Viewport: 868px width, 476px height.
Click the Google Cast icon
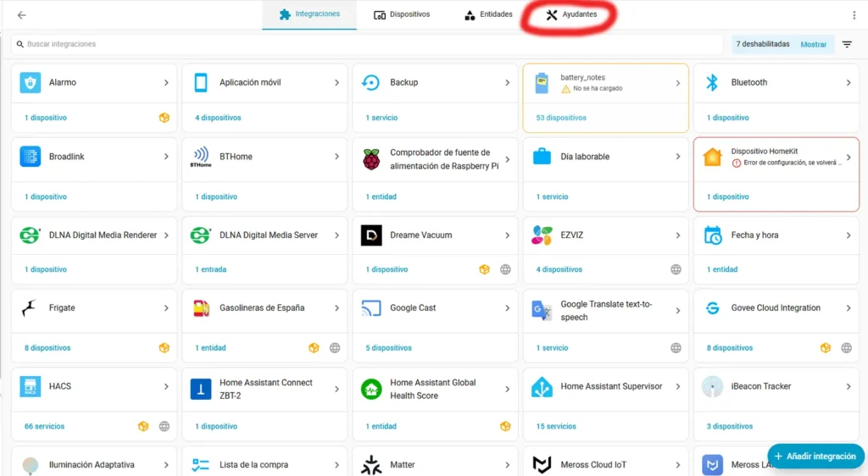371,308
